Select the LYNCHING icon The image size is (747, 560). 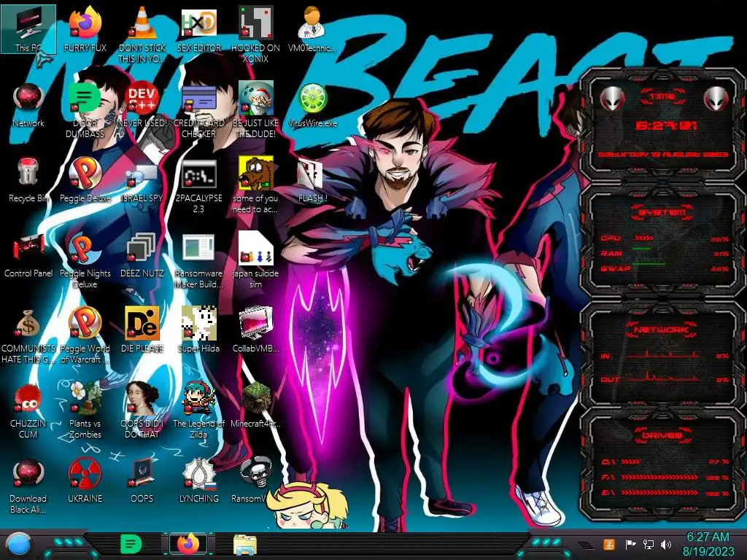click(x=199, y=481)
